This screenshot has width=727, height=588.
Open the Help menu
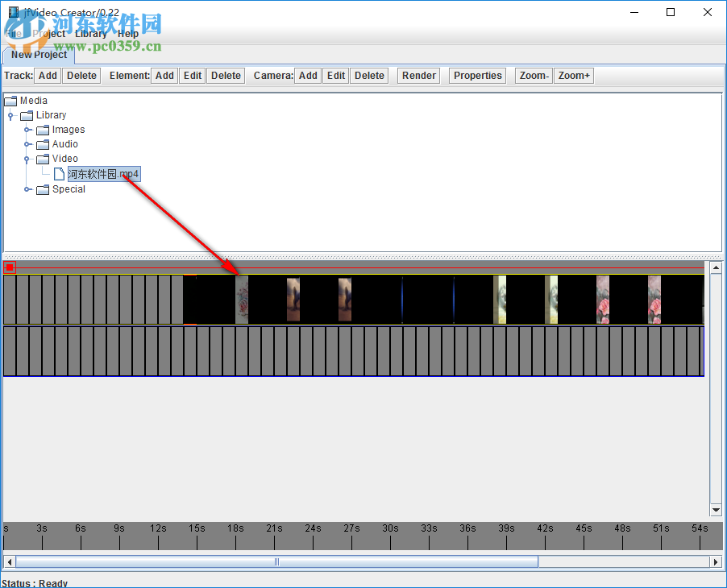pyautogui.click(x=127, y=34)
